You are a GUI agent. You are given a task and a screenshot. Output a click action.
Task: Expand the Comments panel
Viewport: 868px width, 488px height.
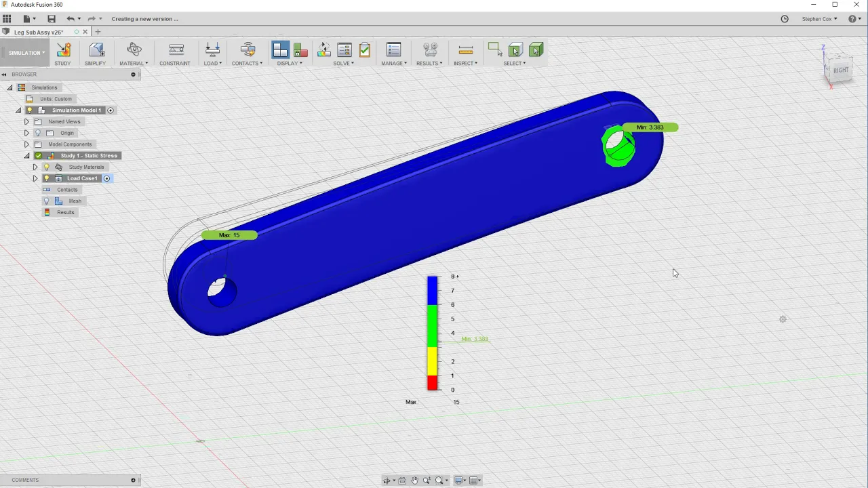pos(133,480)
